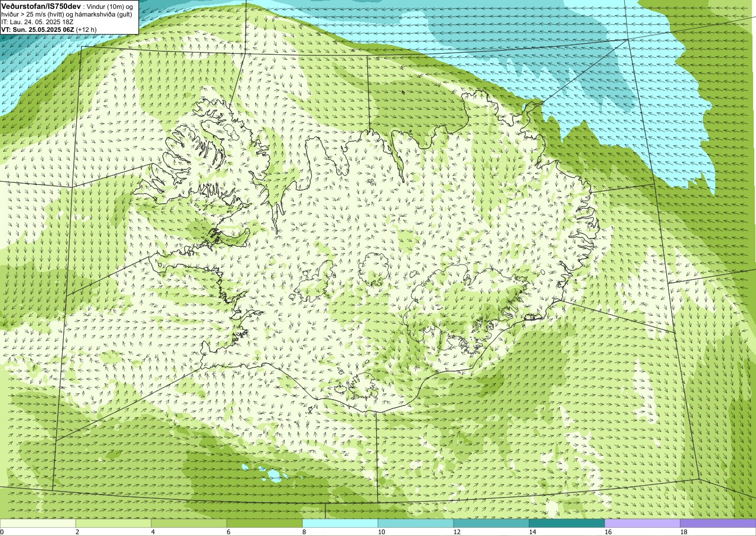Click the '12' scale label
The image size is (756, 536).
click(458, 532)
